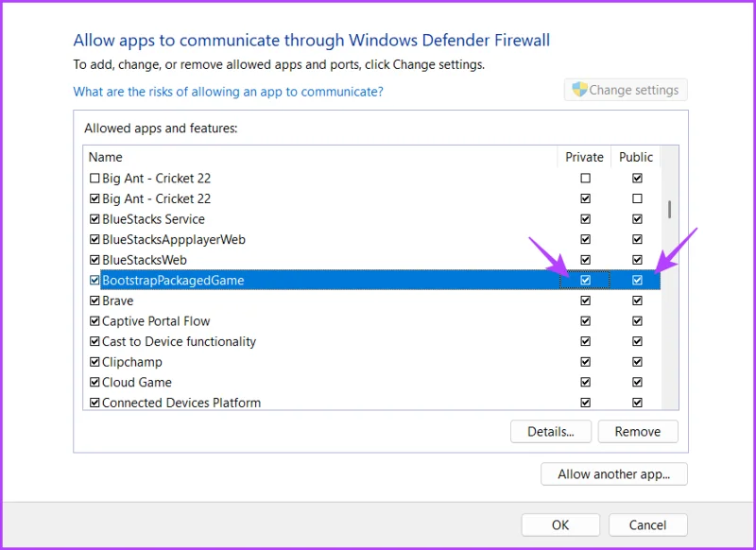
Task: Select the Brave row text
Action: pos(117,301)
